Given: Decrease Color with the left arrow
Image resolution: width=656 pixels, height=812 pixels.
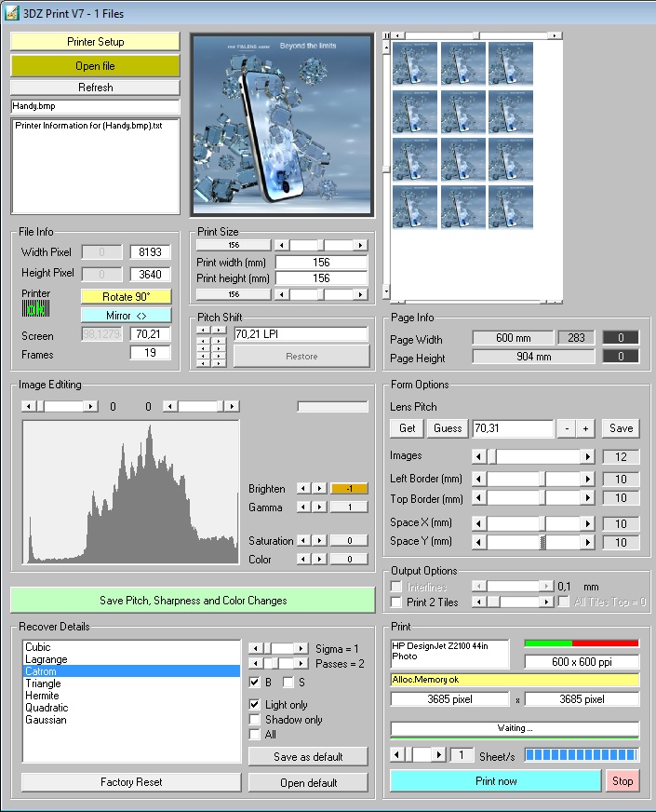Looking at the screenshot, I should click(x=302, y=560).
